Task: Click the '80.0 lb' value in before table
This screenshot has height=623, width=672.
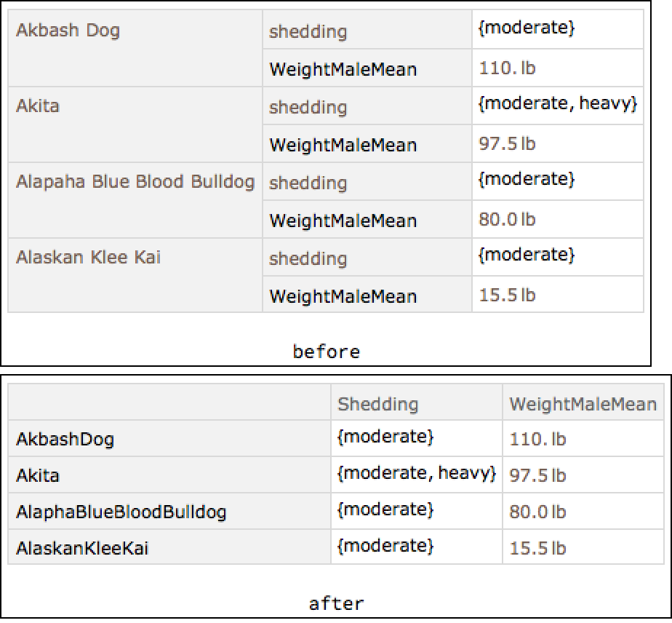Action: click(508, 220)
